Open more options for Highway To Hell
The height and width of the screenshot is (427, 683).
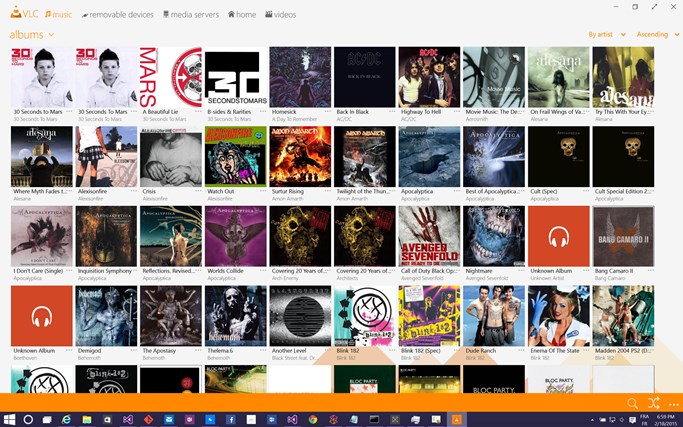(x=456, y=112)
